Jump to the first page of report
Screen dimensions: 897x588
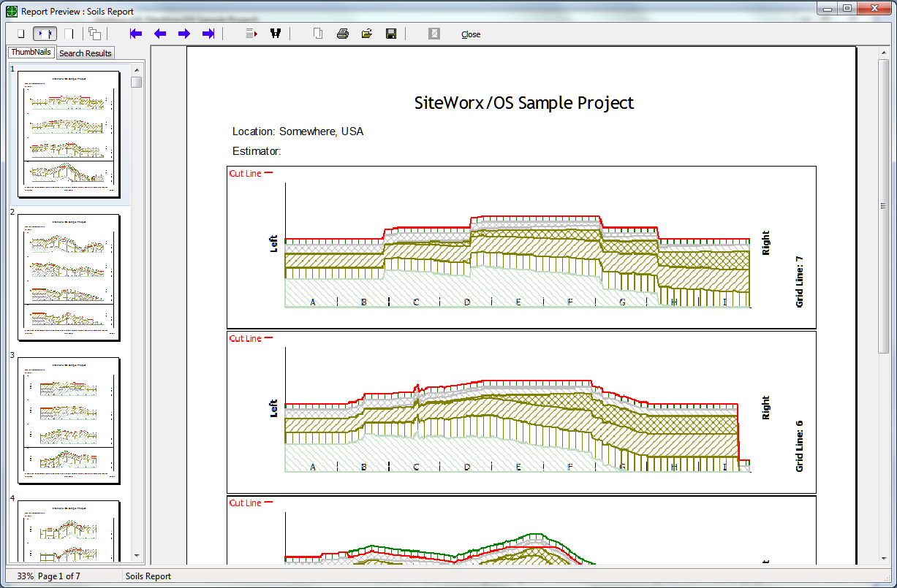coord(135,34)
